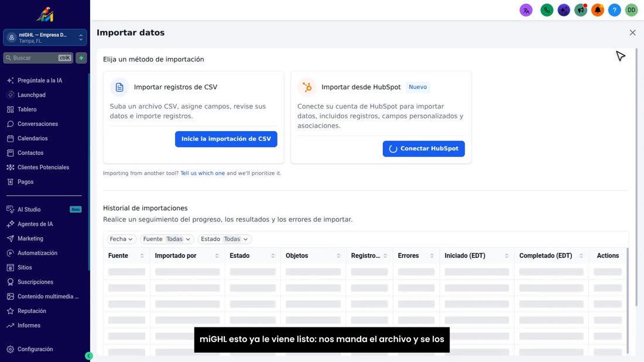Click the Historial de importaciones heading
The width and height of the screenshot is (644, 362).
pyautogui.click(x=145, y=209)
